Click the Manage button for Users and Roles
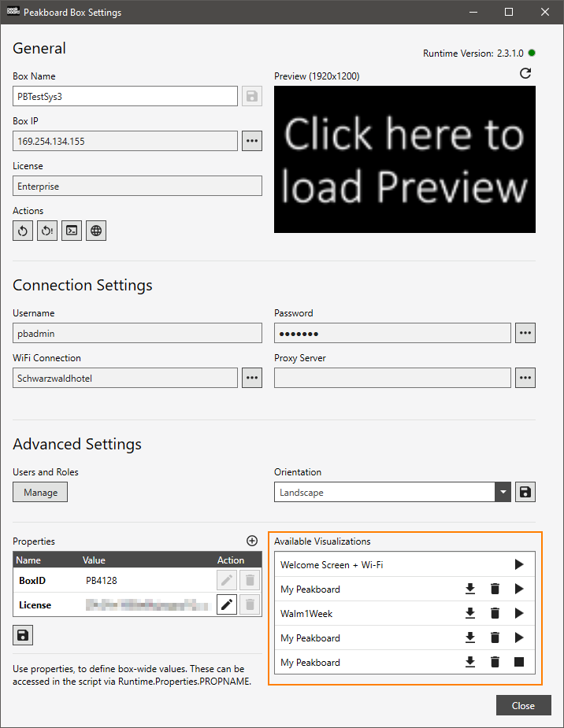The height and width of the screenshot is (728, 564). 40,492
